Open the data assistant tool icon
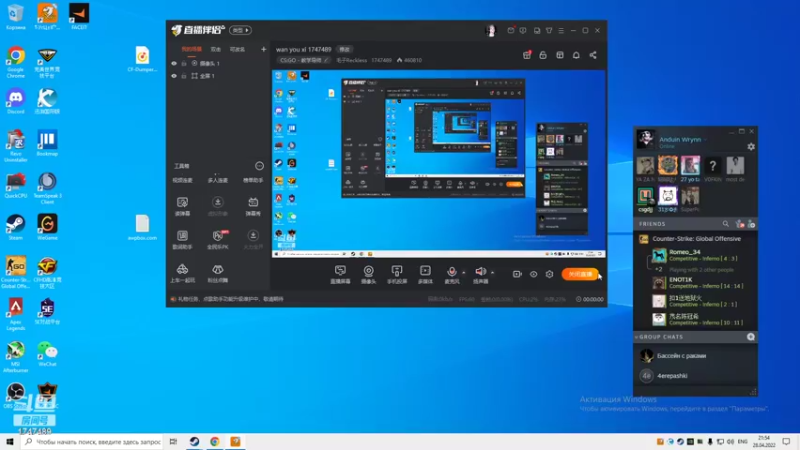Image resolution: width=800 pixels, height=450 pixels. click(182, 239)
